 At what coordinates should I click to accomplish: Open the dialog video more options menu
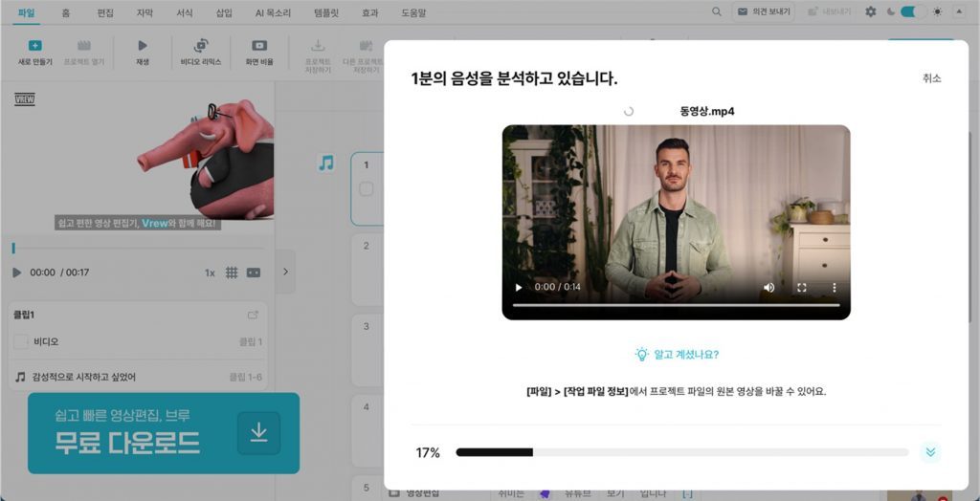(834, 288)
